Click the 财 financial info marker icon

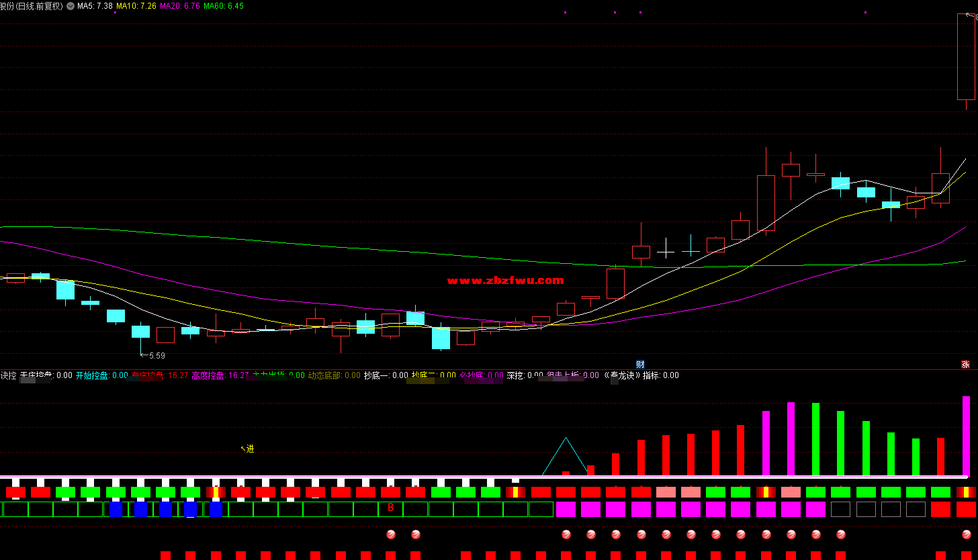click(x=640, y=364)
